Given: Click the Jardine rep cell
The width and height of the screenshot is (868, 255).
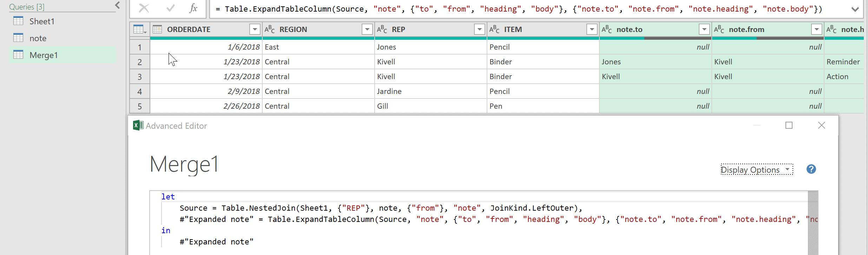Looking at the screenshot, I should (x=431, y=91).
